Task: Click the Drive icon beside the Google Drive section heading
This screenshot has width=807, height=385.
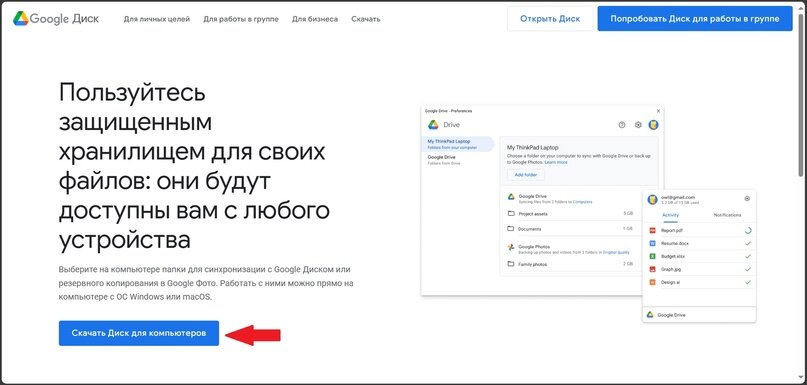Action: click(511, 197)
